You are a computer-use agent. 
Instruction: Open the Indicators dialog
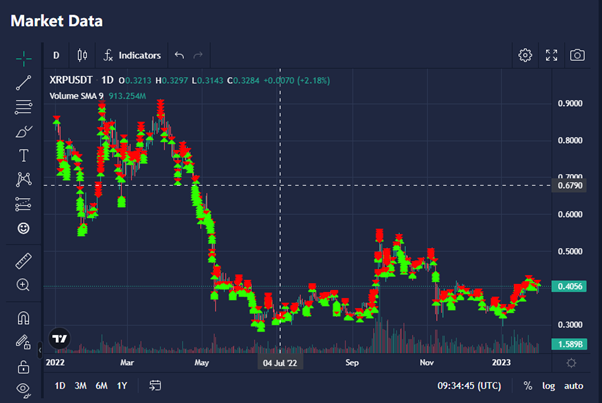pos(130,55)
